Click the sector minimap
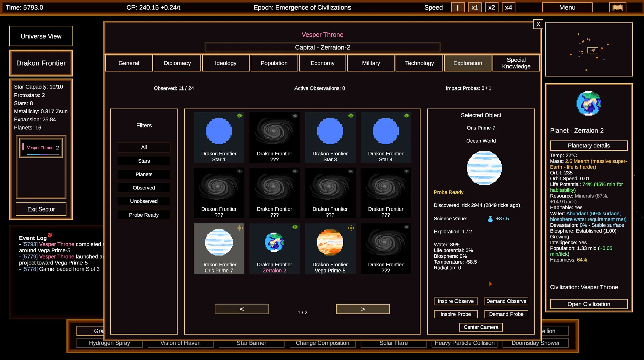 click(589, 50)
